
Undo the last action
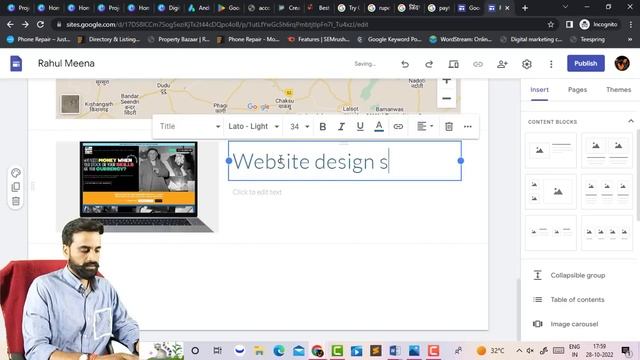click(404, 64)
